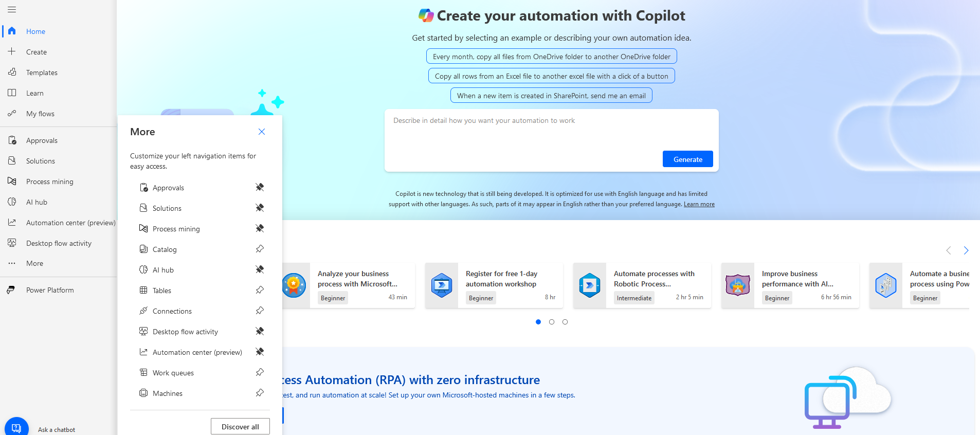980x435 pixels.
Task: Open the Learn more link
Action: 699,204
